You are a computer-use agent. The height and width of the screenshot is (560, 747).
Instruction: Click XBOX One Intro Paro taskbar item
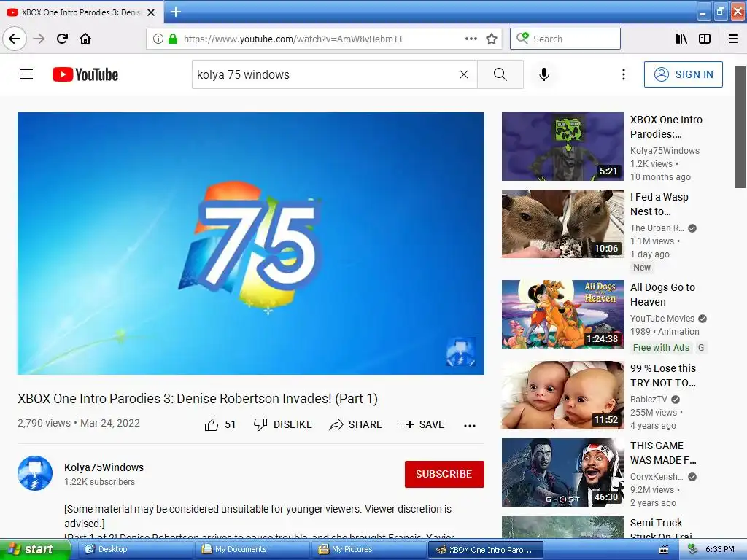click(x=486, y=549)
